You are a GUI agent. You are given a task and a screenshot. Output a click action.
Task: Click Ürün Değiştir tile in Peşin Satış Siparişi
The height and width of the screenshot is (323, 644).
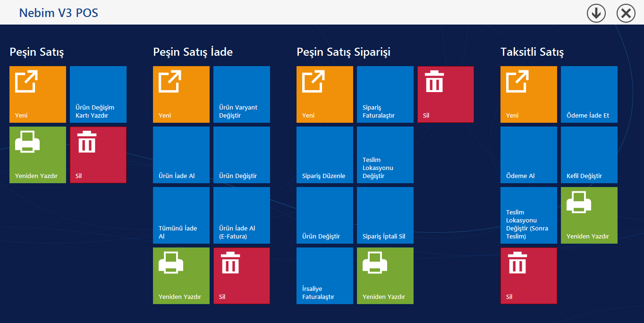tap(325, 215)
